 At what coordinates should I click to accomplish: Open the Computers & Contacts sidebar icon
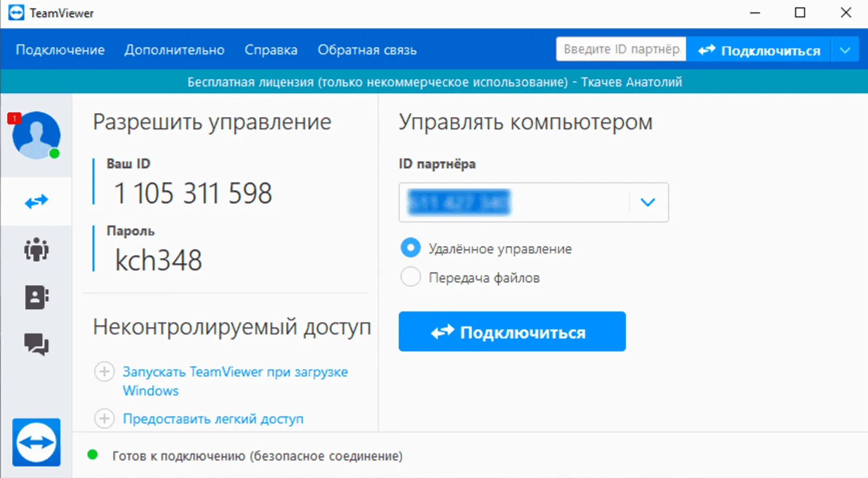point(37,297)
